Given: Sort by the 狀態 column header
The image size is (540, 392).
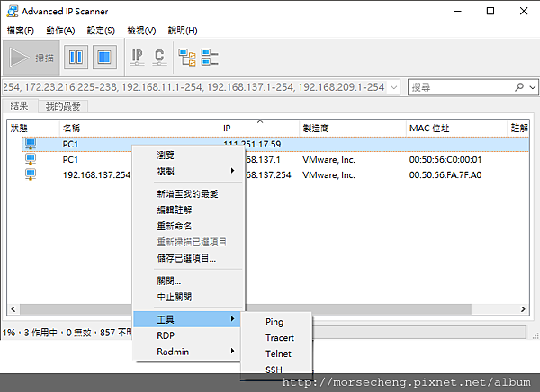Looking at the screenshot, I should click(33, 129).
